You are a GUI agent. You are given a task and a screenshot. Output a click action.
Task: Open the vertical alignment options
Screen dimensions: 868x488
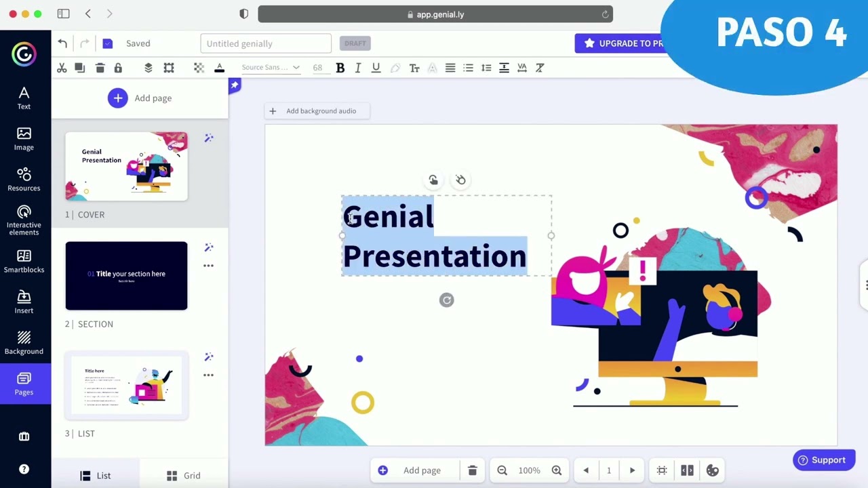click(x=504, y=68)
